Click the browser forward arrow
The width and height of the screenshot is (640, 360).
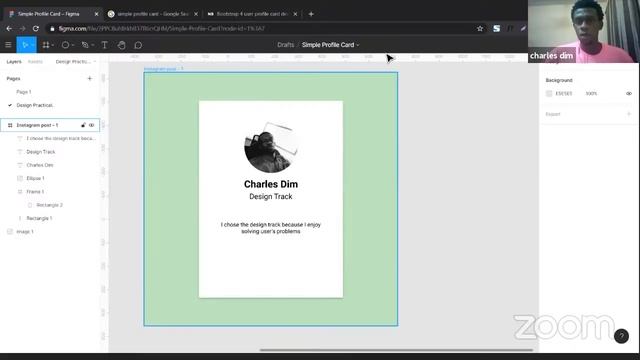coord(22,29)
